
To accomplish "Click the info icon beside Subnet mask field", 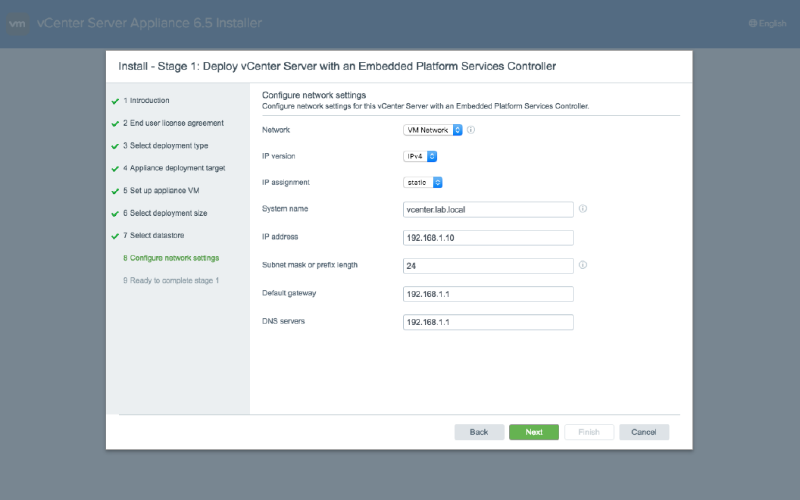I will pyautogui.click(x=582, y=265).
